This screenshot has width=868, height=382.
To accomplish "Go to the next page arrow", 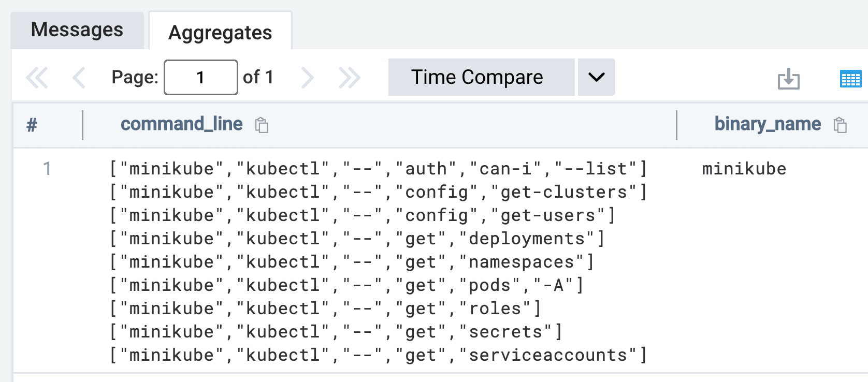I will [x=308, y=78].
